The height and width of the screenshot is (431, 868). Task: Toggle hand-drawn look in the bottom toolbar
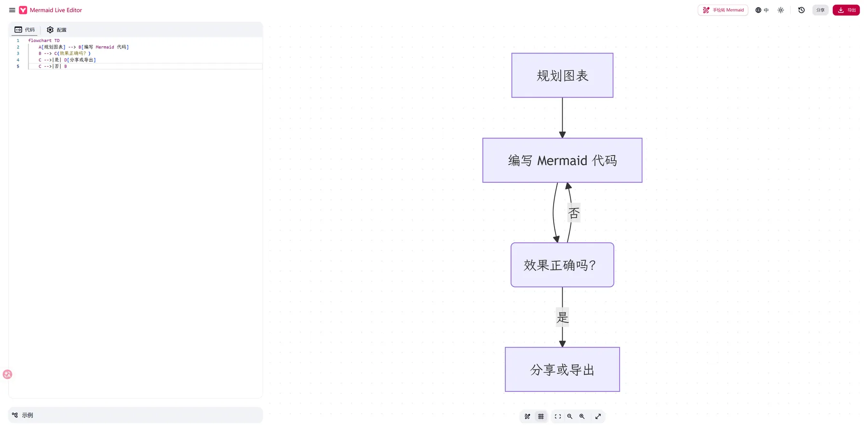point(528,417)
